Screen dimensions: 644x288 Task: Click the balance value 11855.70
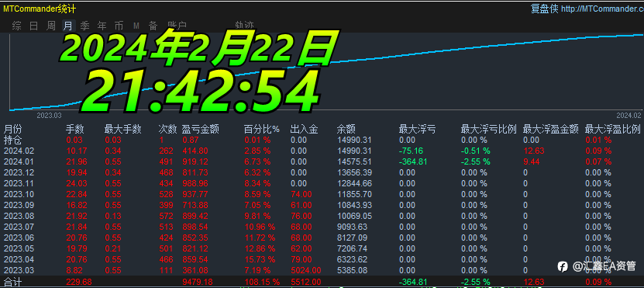354,194
